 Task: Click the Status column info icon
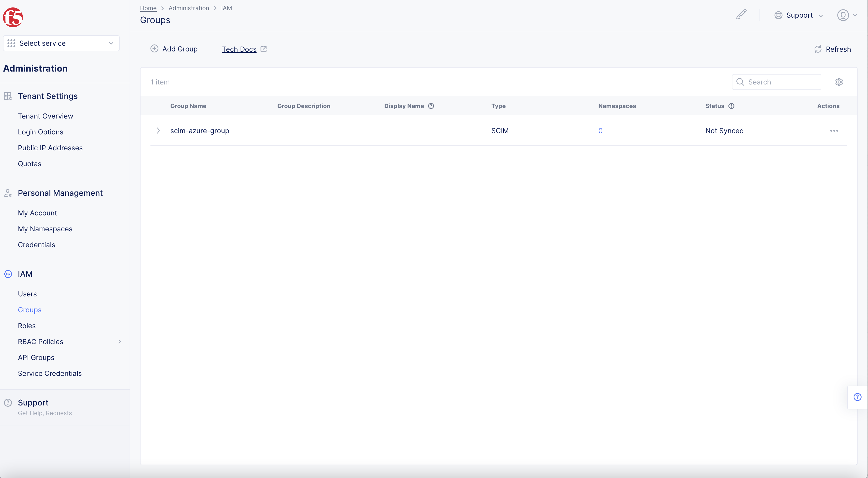coord(731,106)
